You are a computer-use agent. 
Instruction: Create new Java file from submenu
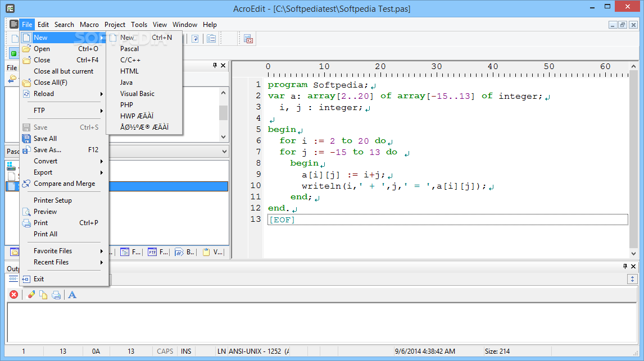pyautogui.click(x=144, y=83)
